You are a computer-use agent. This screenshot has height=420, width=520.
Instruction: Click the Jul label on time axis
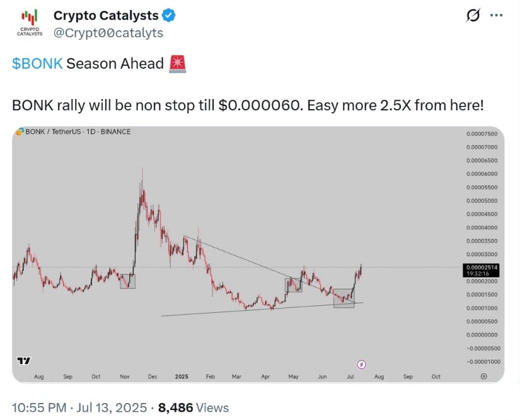(x=350, y=376)
